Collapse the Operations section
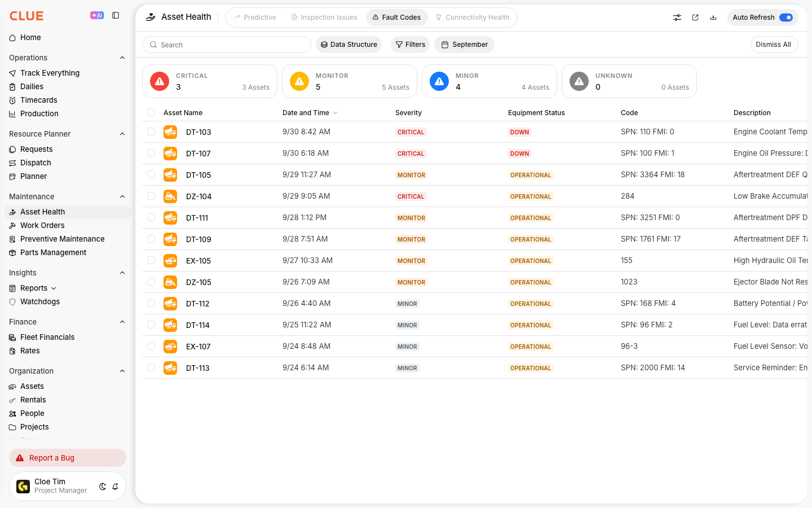 tap(122, 58)
